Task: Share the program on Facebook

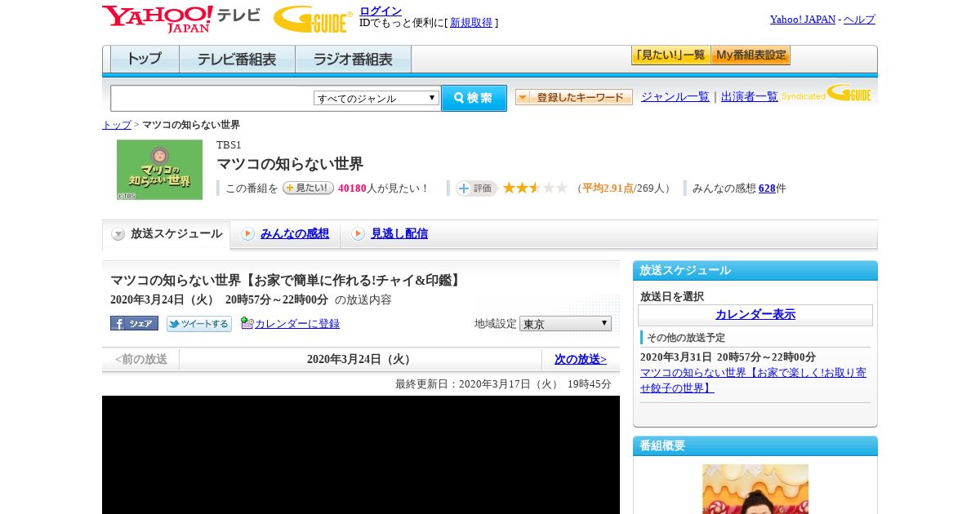Action: pyautogui.click(x=134, y=323)
